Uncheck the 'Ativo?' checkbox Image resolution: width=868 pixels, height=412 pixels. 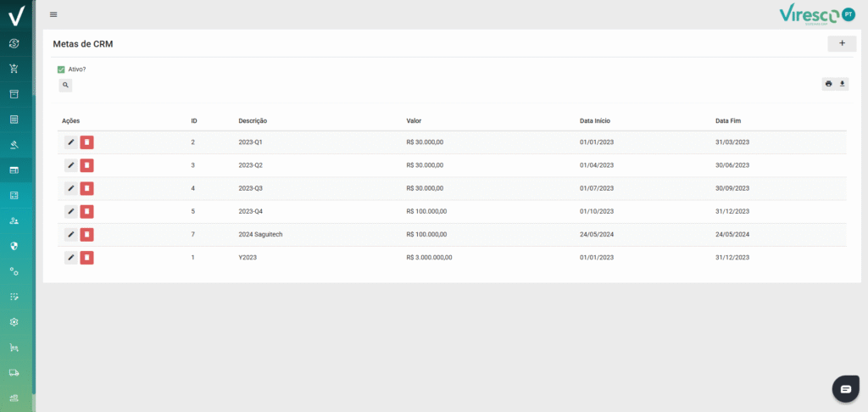tap(61, 70)
